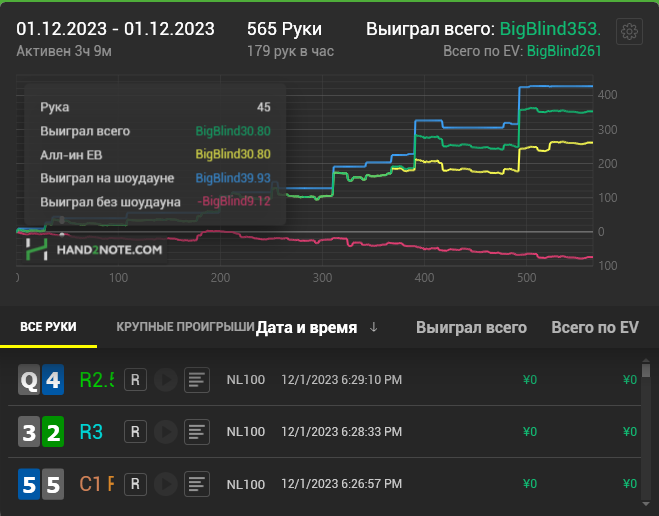659x516 pixels.
Task: Play the 55 hand replay
Action: point(166,484)
